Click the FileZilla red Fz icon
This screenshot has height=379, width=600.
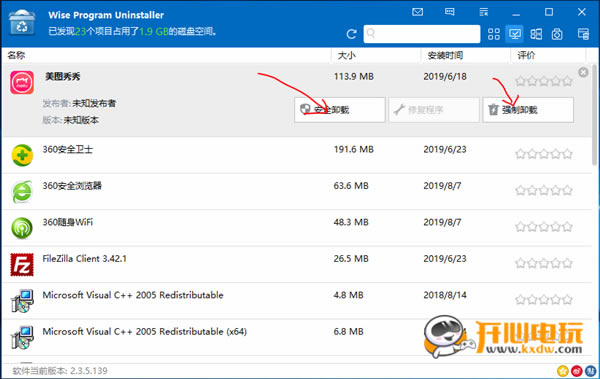(x=22, y=265)
